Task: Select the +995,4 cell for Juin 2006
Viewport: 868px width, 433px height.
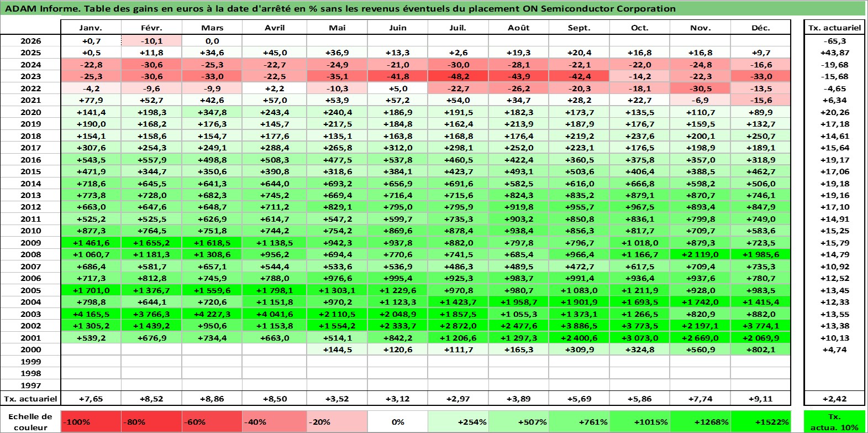Action: coord(397,278)
